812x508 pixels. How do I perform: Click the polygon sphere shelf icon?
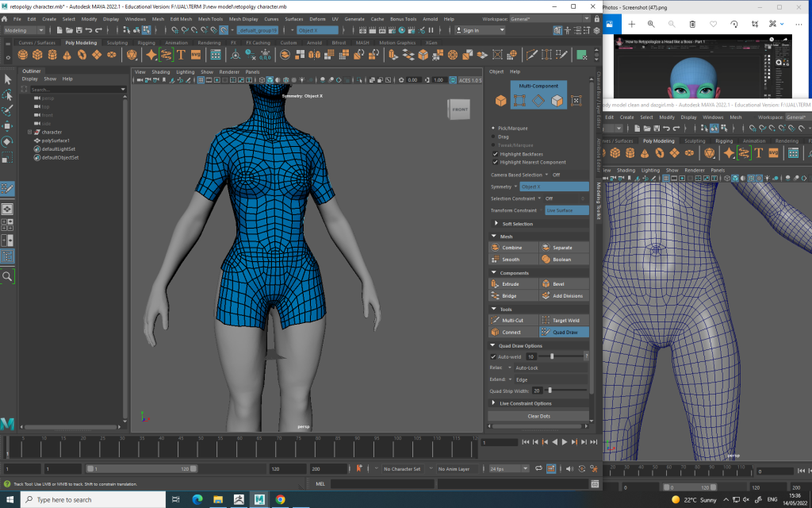point(23,55)
